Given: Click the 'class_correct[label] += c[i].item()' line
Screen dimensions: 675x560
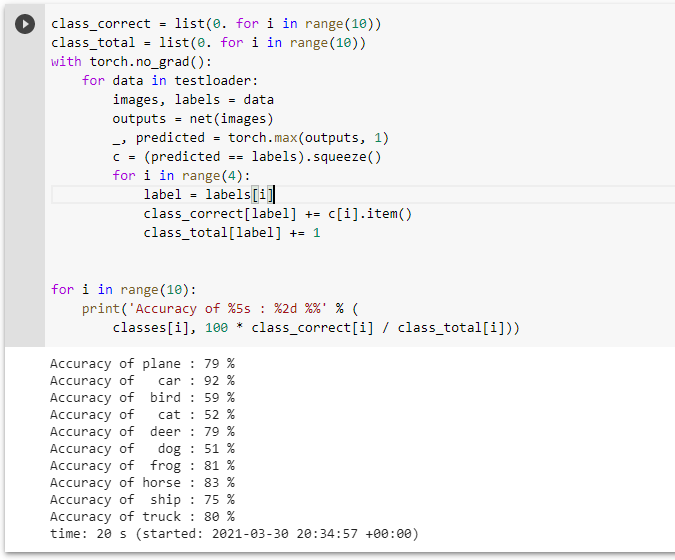Looking at the screenshot, I should [x=278, y=213].
